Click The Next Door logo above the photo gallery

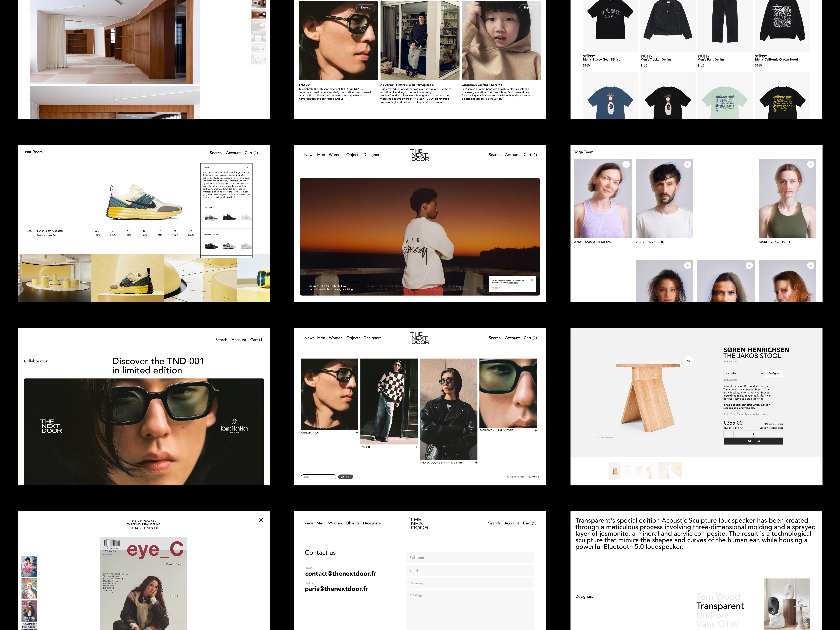point(420,338)
